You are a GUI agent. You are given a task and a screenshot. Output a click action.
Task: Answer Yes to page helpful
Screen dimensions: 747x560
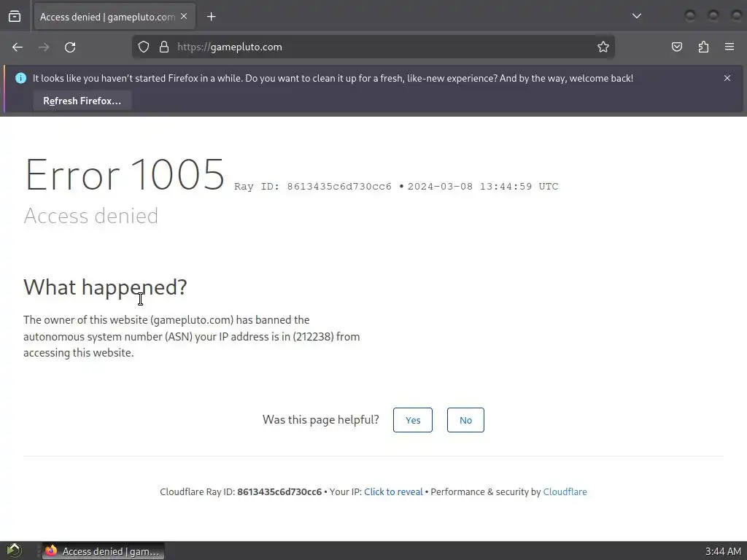tap(413, 420)
